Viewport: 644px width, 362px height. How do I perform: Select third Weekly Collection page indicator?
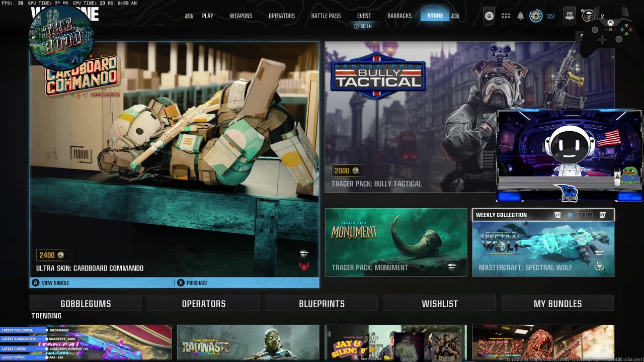(583, 215)
